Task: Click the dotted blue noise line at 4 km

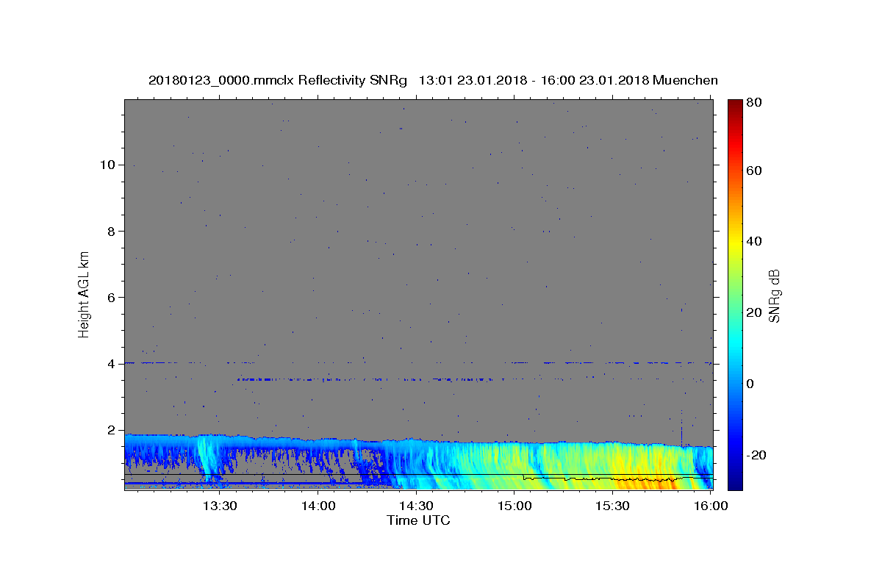Action: pos(419,362)
